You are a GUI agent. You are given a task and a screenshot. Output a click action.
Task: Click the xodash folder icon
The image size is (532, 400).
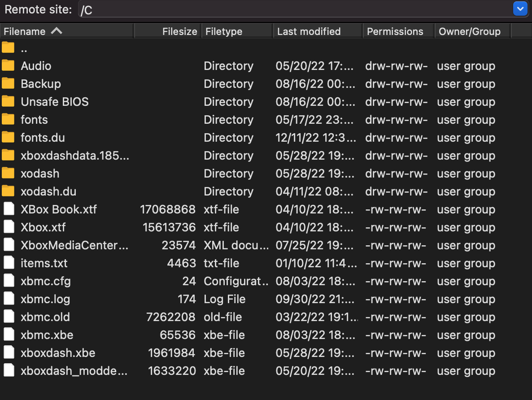(x=8, y=174)
